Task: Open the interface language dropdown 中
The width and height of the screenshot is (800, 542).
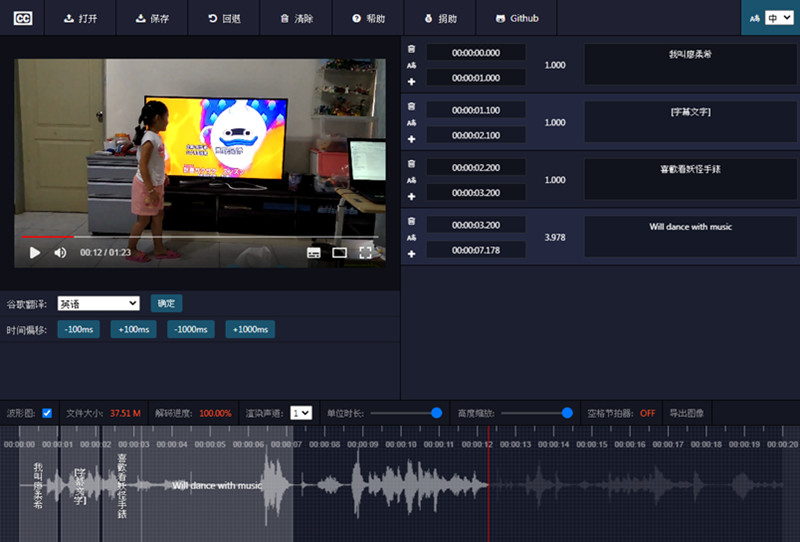Action: [x=779, y=18]
